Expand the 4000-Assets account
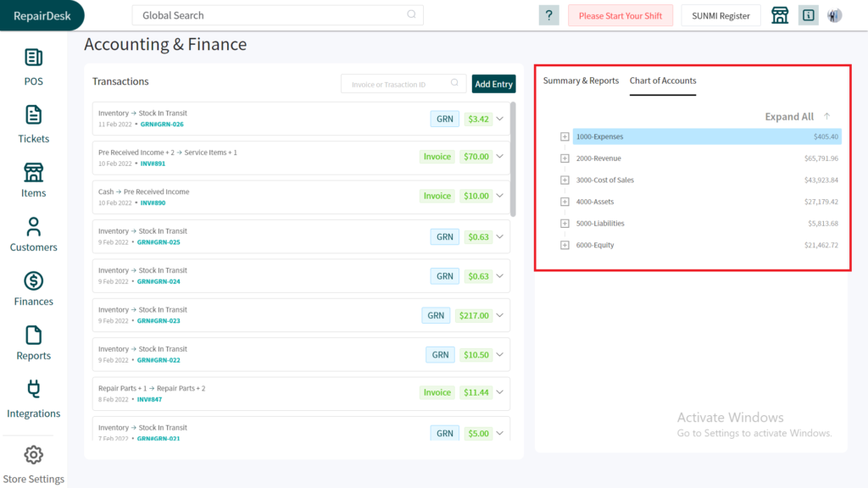 tap(565, 202)
